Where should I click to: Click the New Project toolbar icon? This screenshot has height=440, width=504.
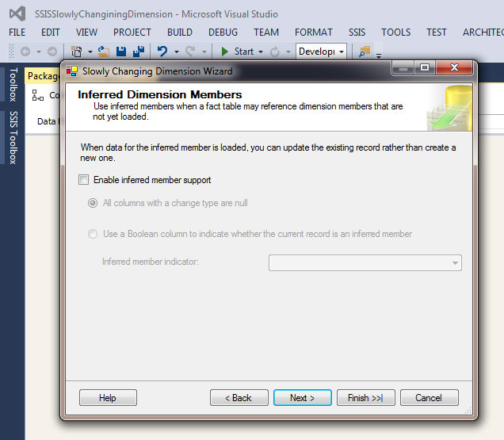tap(77, 52)
